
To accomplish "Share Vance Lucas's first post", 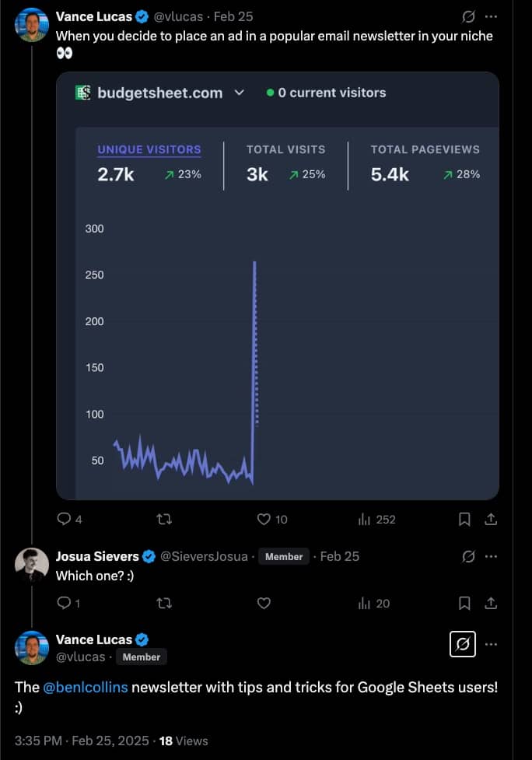I will click(x=491, y=519).
